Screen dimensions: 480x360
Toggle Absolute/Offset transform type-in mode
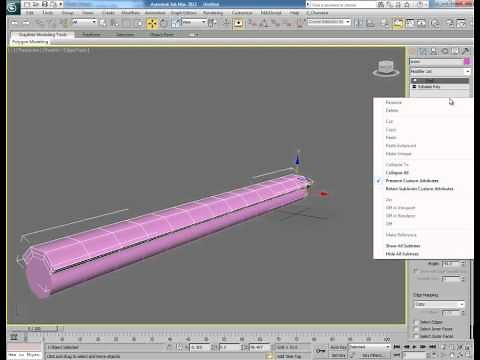[x=180, y=347]
